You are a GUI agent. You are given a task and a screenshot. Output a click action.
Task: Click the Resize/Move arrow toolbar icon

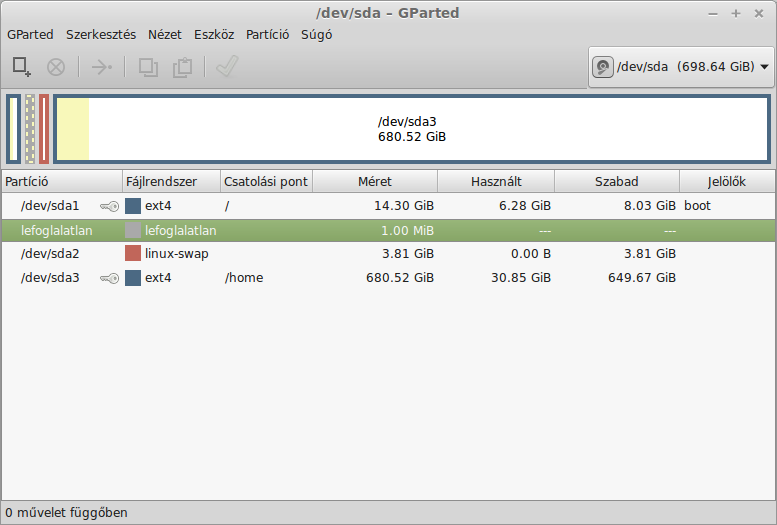102,67
